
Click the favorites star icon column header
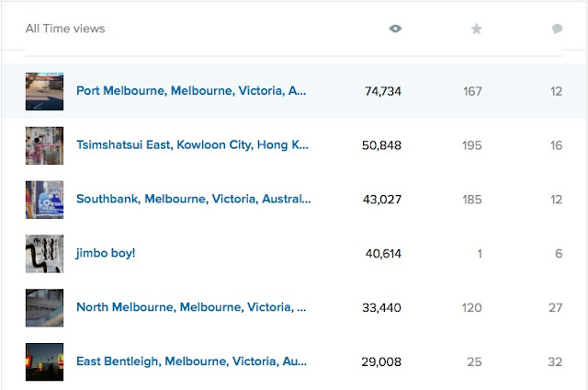tap(476, 29)
